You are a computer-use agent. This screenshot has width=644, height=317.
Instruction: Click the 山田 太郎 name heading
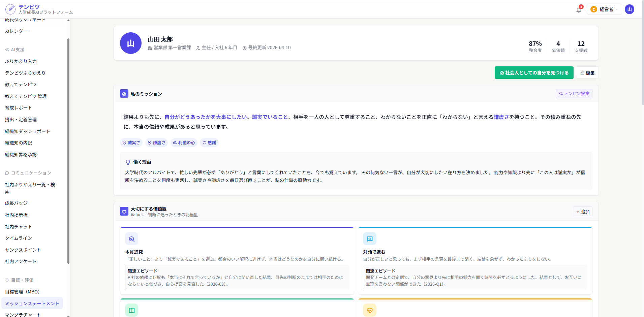(x=160, y=39)
